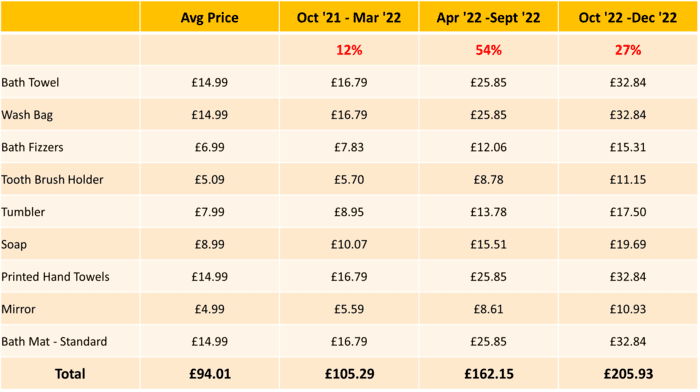The image size is (700, 392).
Task: Click the Bath Mat - Standard label
Action: click(54, 342)
